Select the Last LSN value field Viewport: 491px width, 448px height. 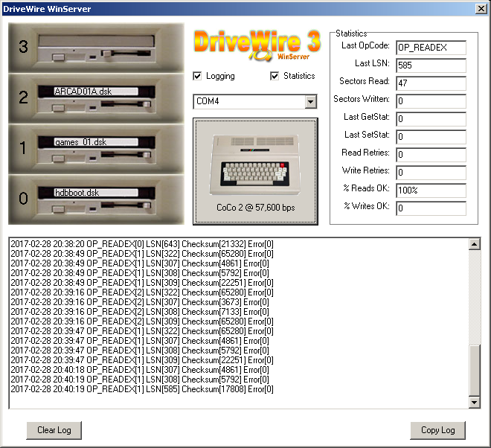(431, 65)
